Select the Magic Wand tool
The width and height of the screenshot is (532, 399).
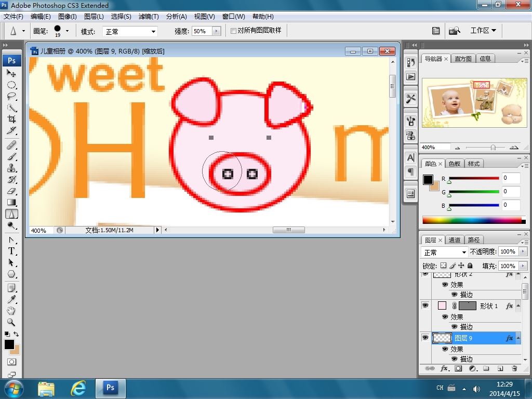click(x=11, y=108)
